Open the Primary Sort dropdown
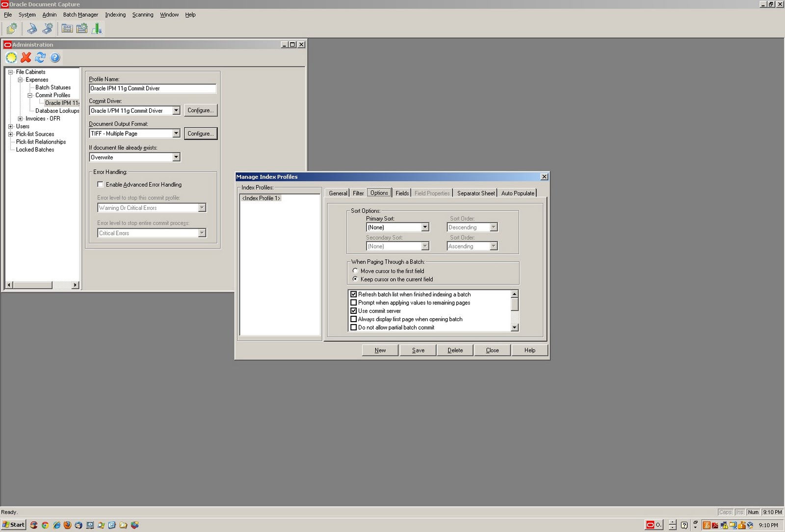 (x=425, y=227)
